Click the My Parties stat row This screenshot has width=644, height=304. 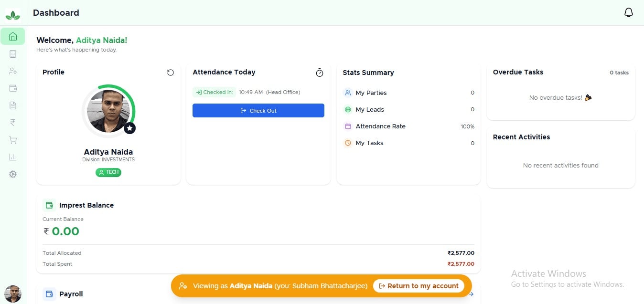pyautogui.click(x=408, y=93)
